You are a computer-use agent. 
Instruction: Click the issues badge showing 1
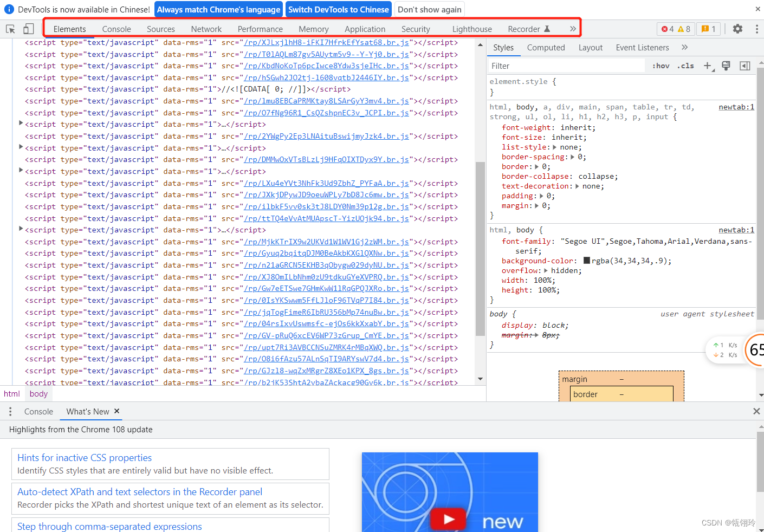point(709,29)
